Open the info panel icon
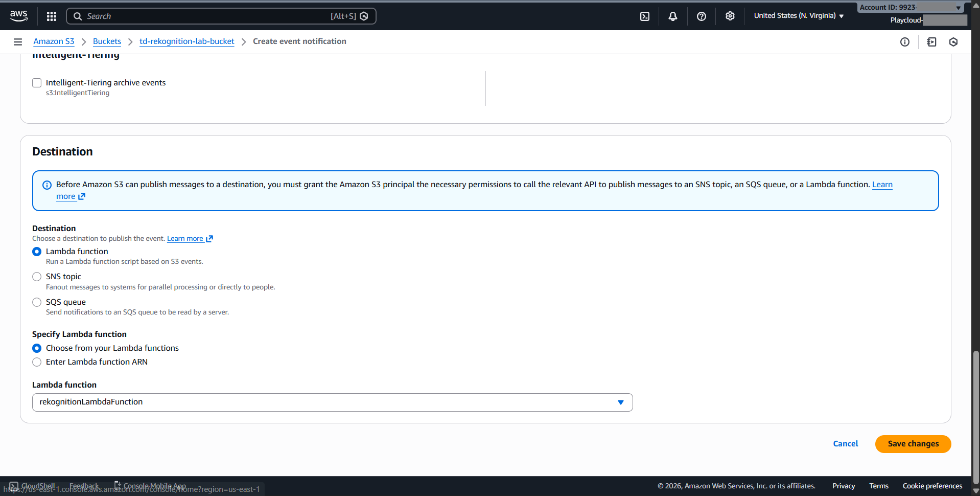This screenshot has width=980, height=496. tap(904, 42)
